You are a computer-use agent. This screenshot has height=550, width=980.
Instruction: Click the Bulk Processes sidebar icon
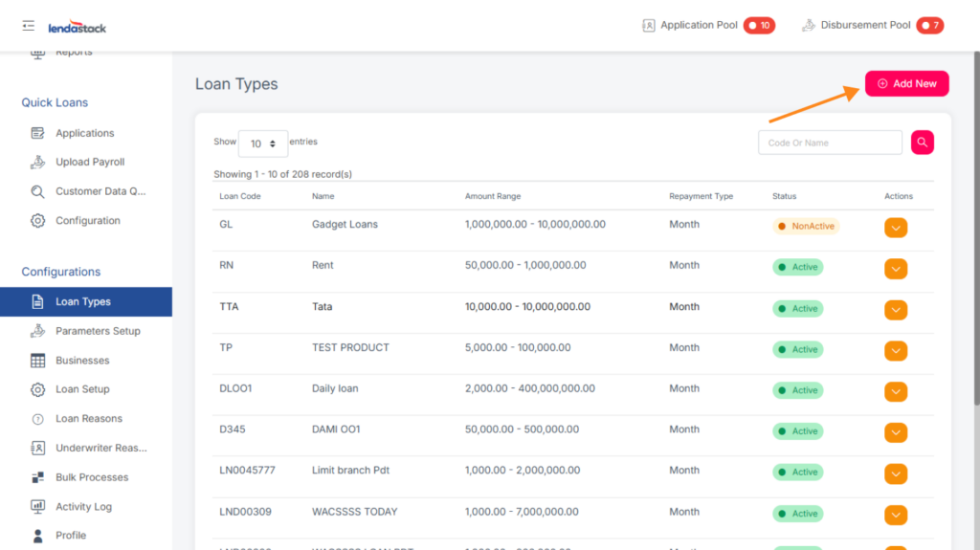[38, 477]
